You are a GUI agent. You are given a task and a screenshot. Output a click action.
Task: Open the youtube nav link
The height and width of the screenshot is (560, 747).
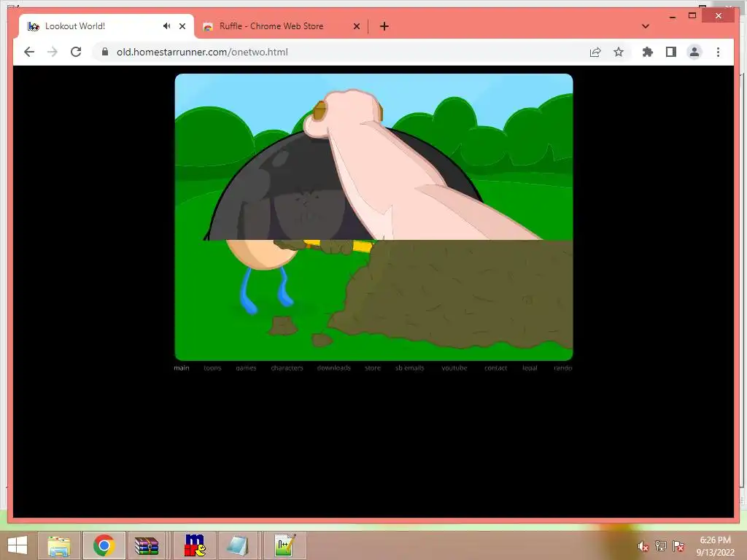click(454, 367)
